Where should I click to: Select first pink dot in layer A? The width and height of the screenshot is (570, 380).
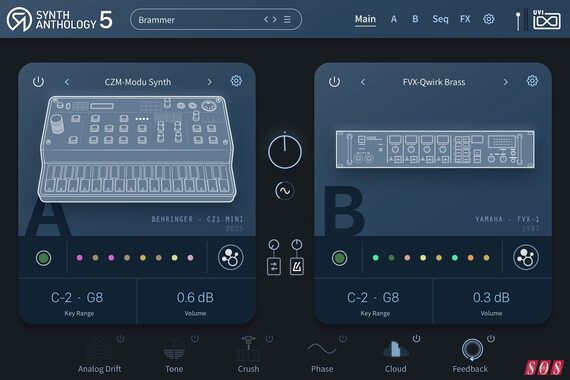coord(80,258)
